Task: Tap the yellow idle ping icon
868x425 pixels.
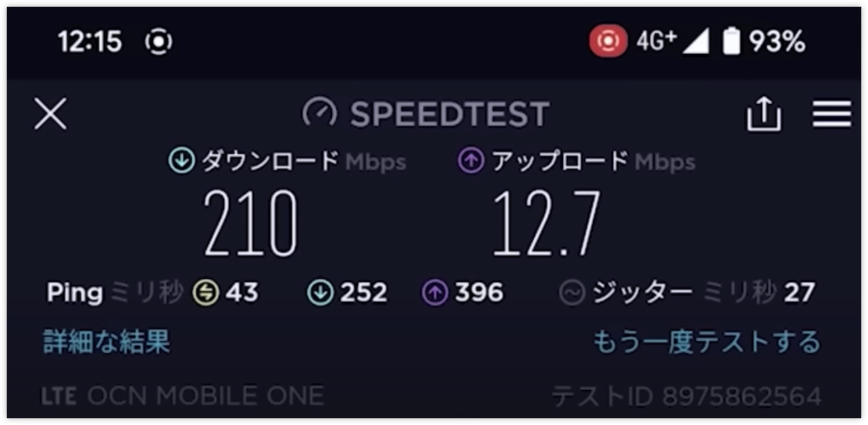Action: pos(206,293)
